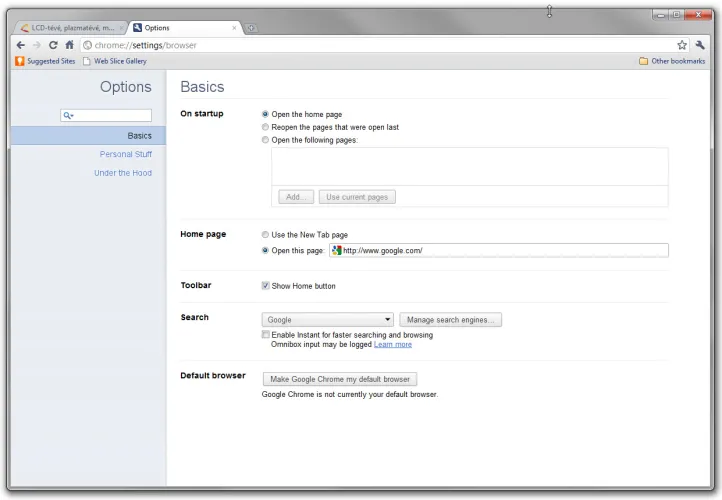This screenshot has width=722, height=500.
Task: Open the Learn more link
Action: (393, 344)
